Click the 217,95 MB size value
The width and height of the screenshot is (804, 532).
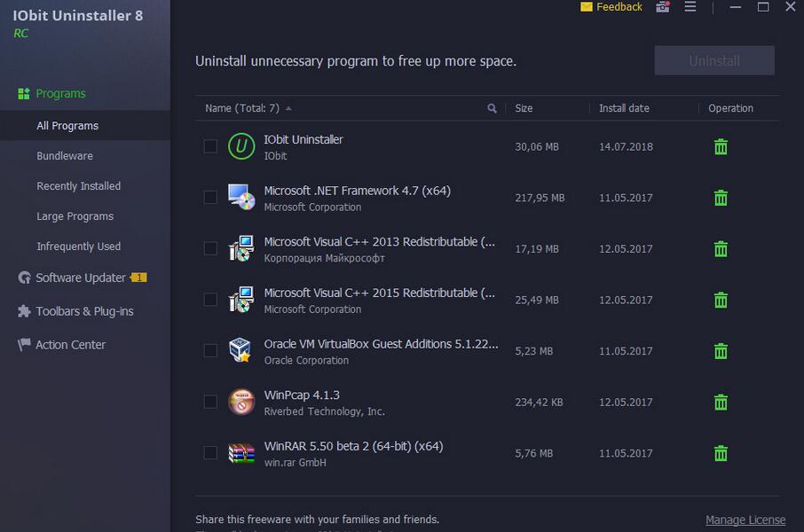pos(540,198)
